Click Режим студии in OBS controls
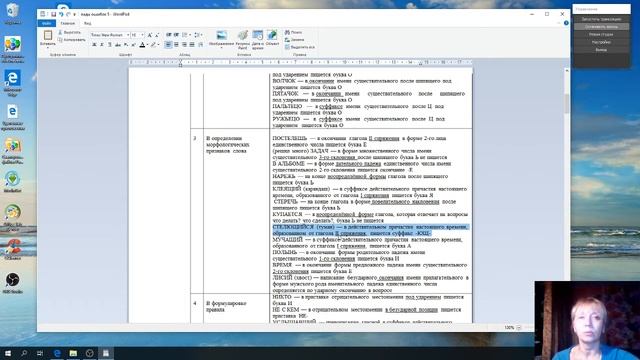The width and height of the screenshot is (640, 360). click(601, 34)
